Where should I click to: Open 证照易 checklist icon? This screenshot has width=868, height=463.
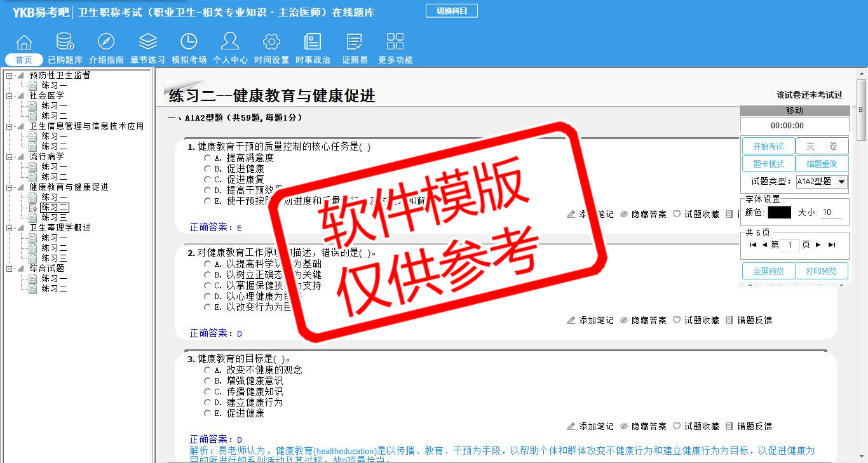(x=355, y=42)
